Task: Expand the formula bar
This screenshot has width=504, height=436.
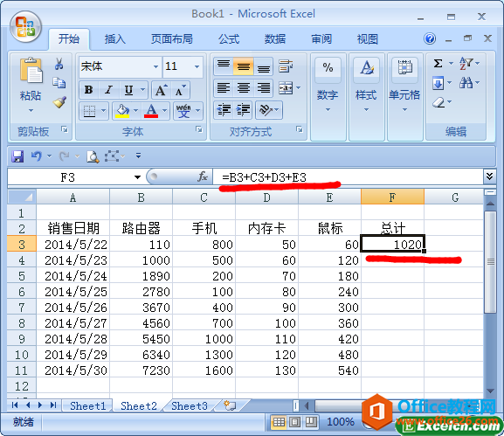Action: (x=489, y=176)
